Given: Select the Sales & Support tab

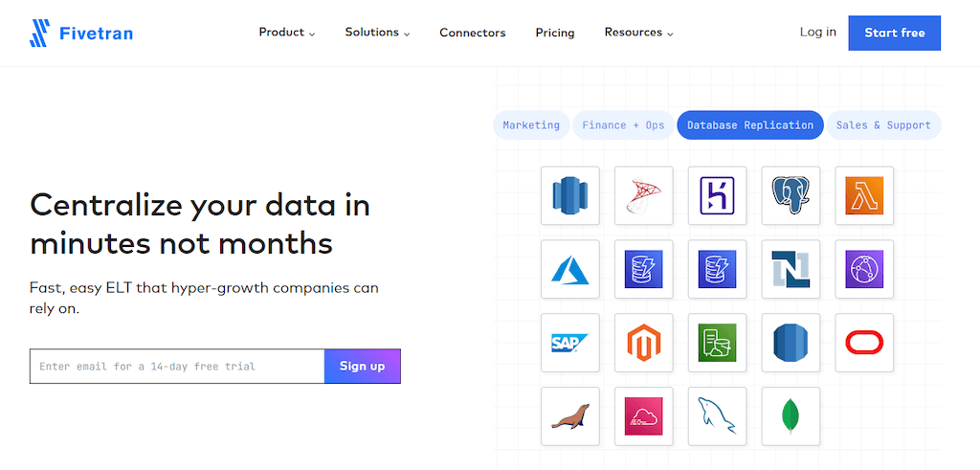Looking at the screenshot, I should point(883,125).
